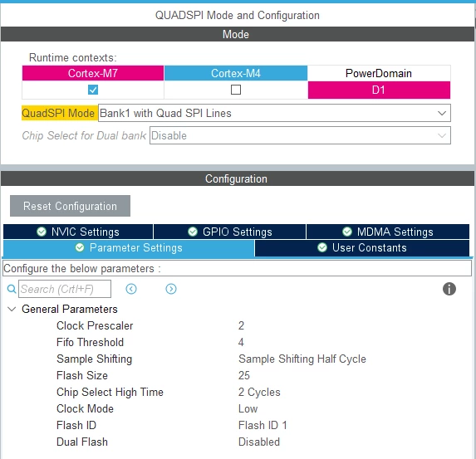The width and height of the screenshot is (476, 459).
Task: Click the Clock Mode parameter label
Action: tap(85, 408)
